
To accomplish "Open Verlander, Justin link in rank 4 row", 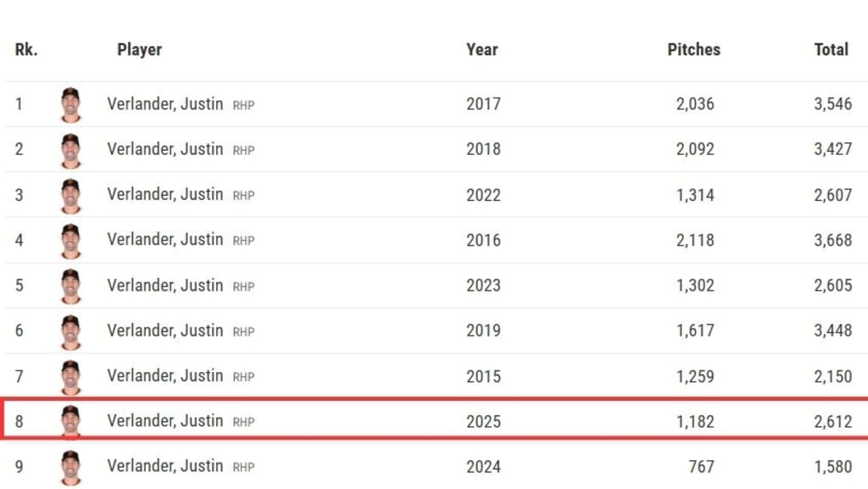I will (x=164, y=240).
